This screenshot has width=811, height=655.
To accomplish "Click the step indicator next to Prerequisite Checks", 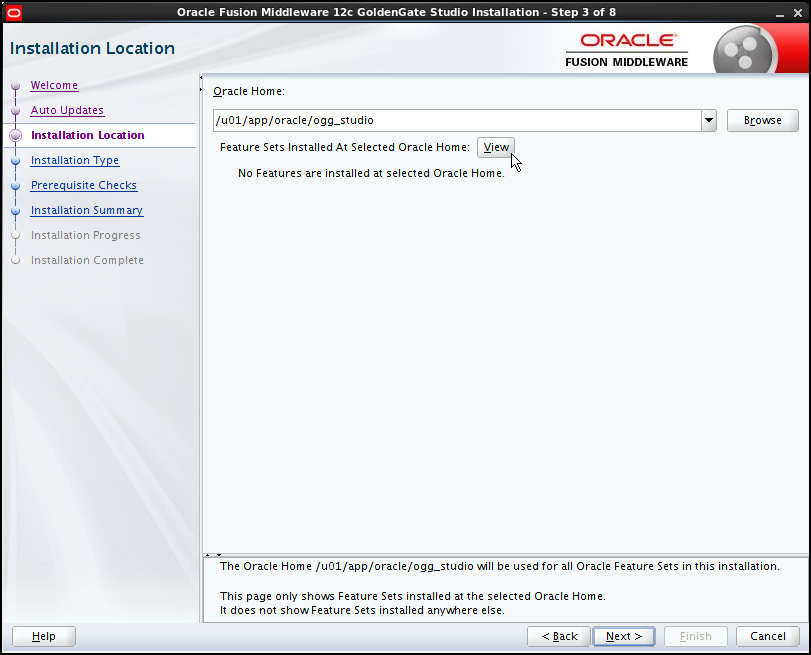I will coord(14,185).
